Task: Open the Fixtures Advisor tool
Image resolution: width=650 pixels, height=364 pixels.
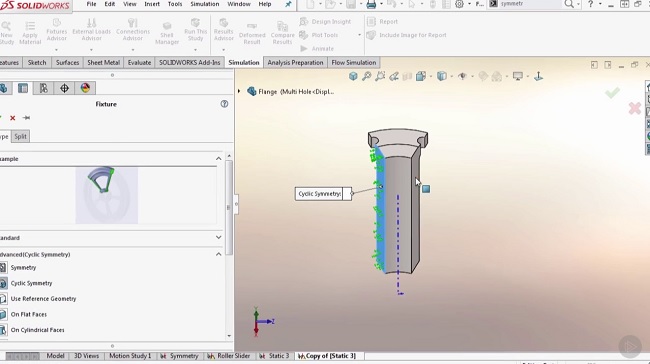Action: click(56, 29)
